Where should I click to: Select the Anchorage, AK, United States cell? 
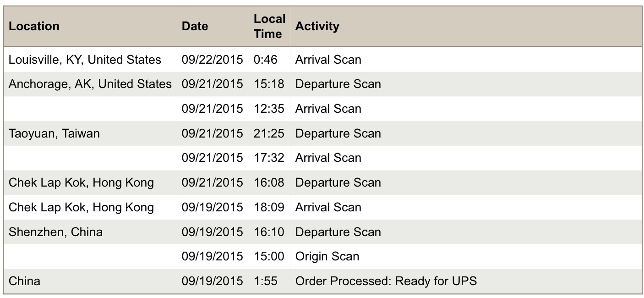90,84
